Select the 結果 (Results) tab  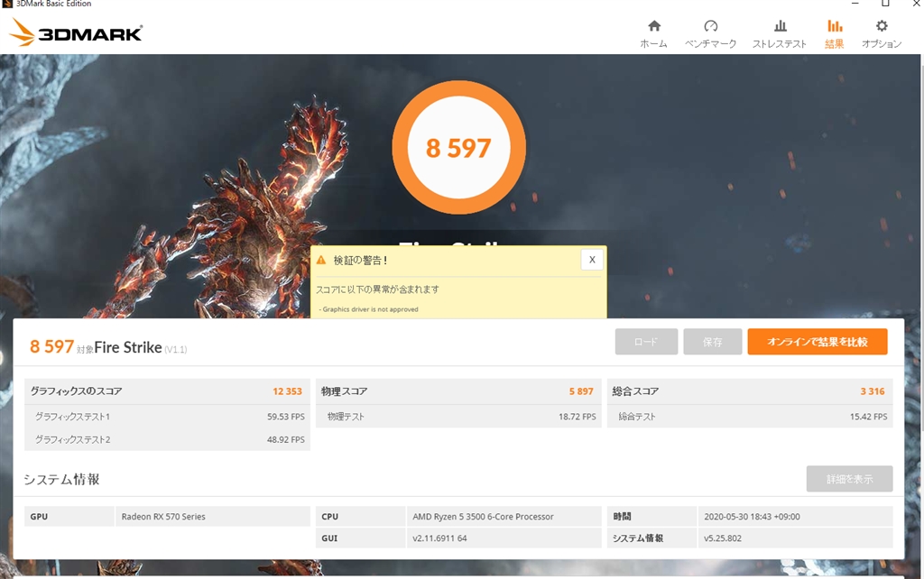[834, 34]
